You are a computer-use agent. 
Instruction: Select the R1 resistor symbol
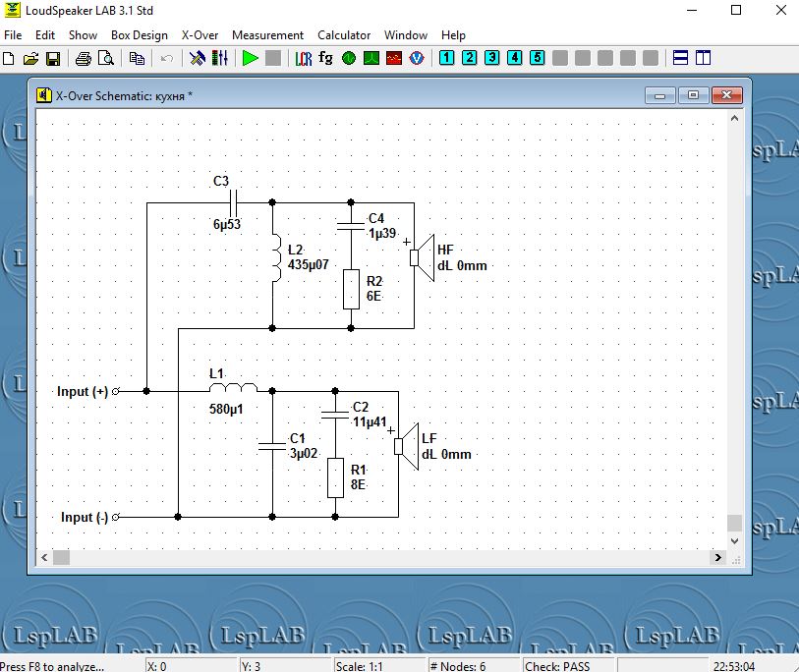point(335,477)
